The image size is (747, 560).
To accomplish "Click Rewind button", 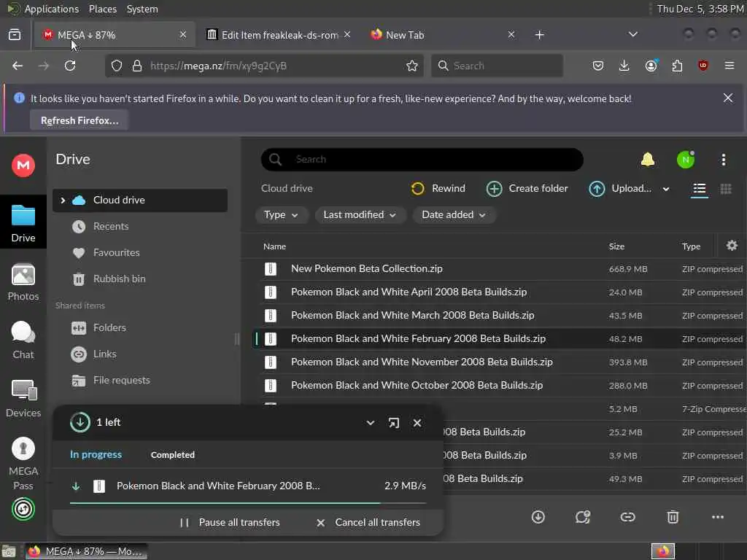I will 438,189.
